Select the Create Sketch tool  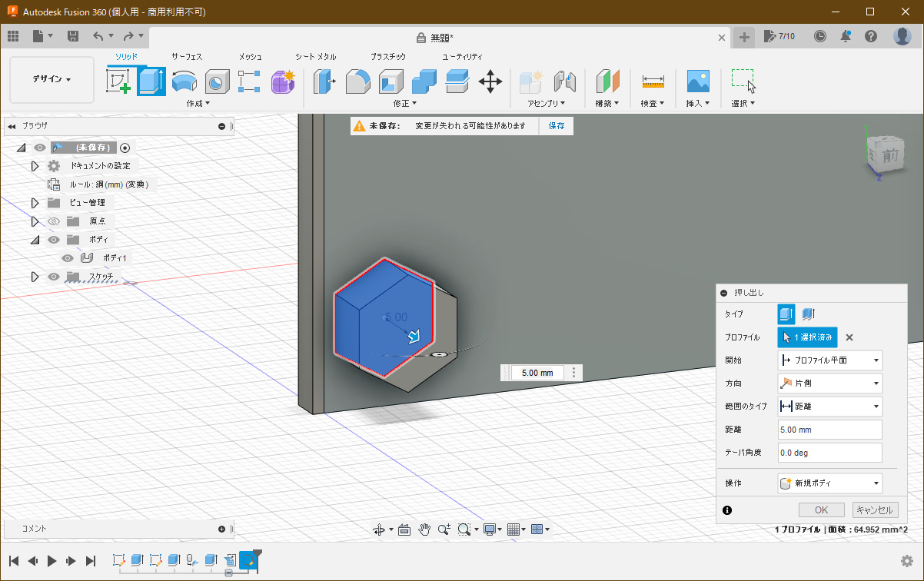(x=118, y=81)
